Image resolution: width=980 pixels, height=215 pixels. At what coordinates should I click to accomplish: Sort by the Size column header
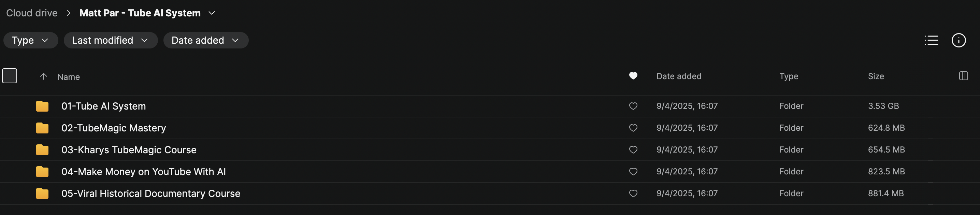point(876,76)
